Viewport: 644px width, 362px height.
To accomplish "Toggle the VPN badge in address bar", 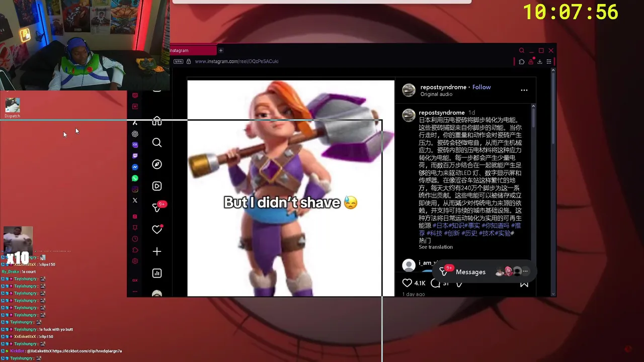I will (x=178, y=61).
